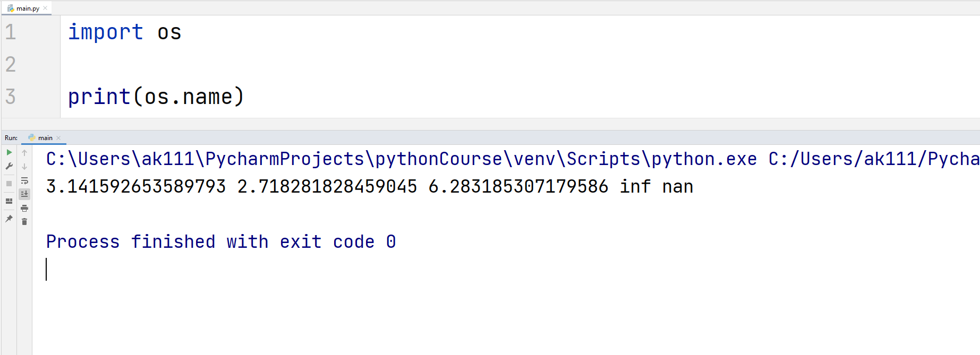Toggle the Scroll to End option
This screenshot has height=355, width=980.
coord(24,194)
